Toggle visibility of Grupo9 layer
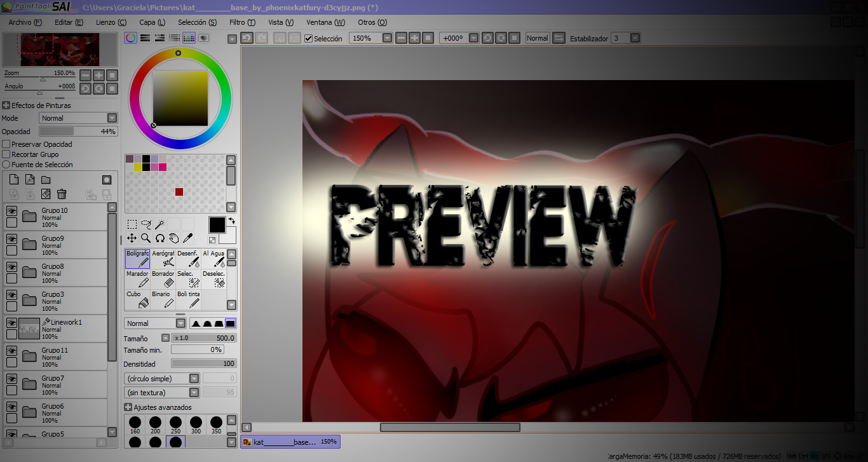 pos(11,239)
